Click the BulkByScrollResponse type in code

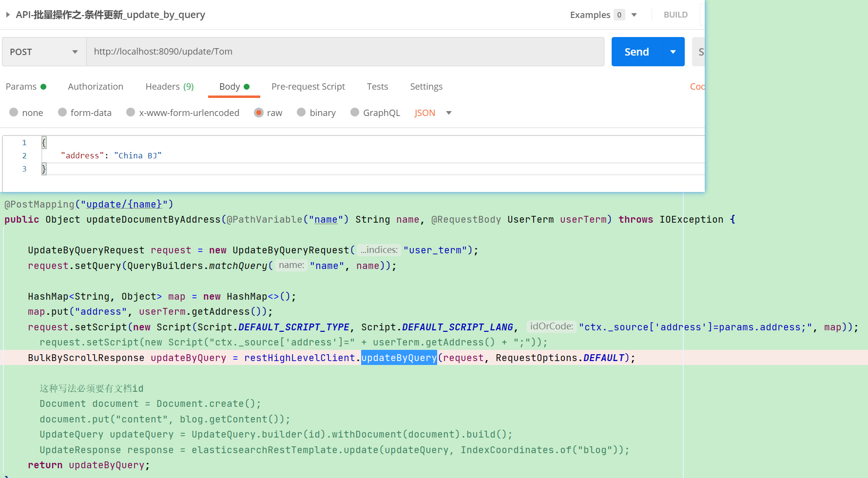pos(86,358)
